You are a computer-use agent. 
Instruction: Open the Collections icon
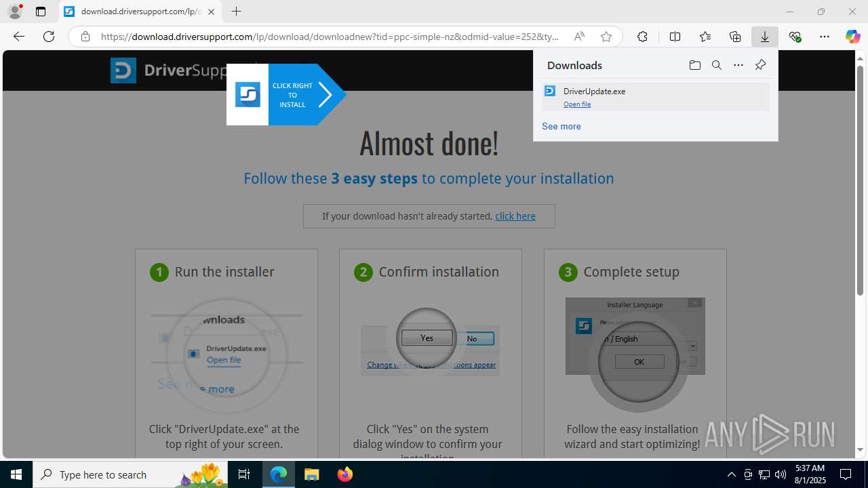pyautogui.click(x=735, y=37)
